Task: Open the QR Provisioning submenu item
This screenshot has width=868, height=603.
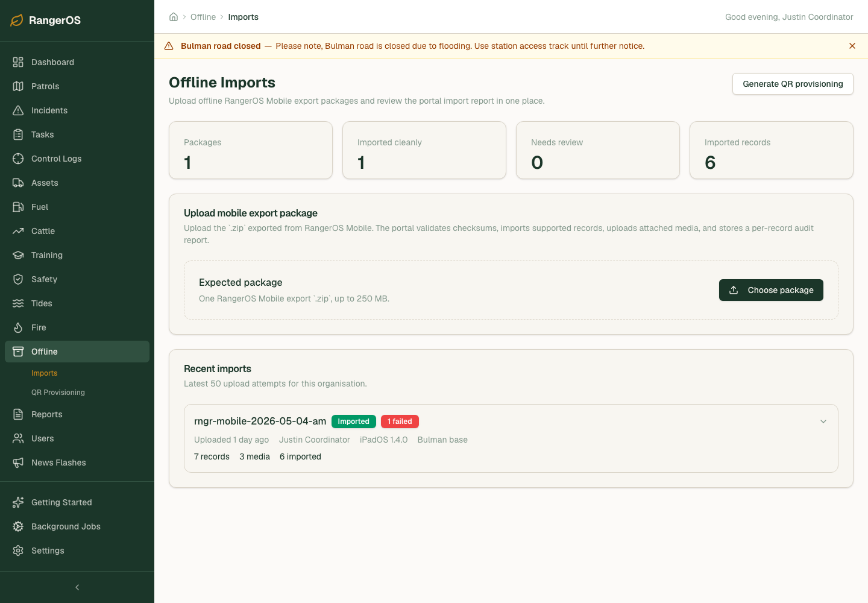Action: pyautogui.click(x=58, y=393)
